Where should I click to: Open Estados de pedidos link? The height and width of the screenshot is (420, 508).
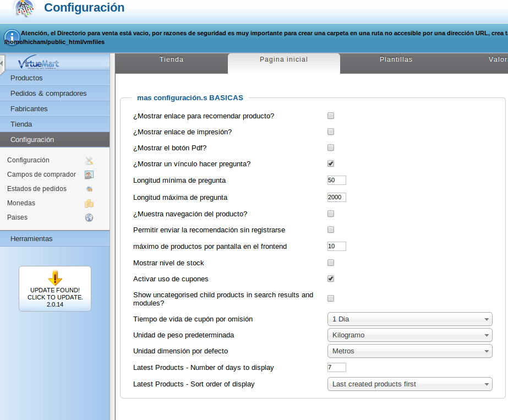click(37, 189)
